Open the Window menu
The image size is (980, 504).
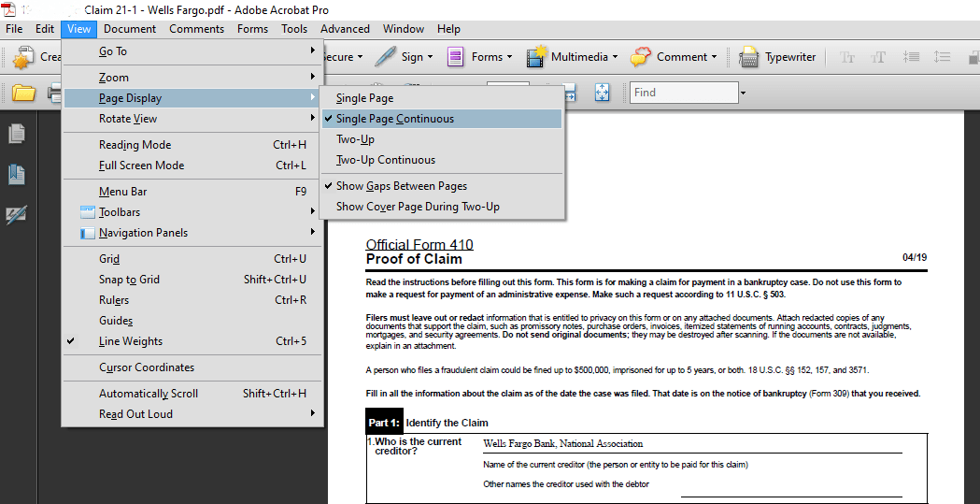pyautogui.click(x=404, y=29)
